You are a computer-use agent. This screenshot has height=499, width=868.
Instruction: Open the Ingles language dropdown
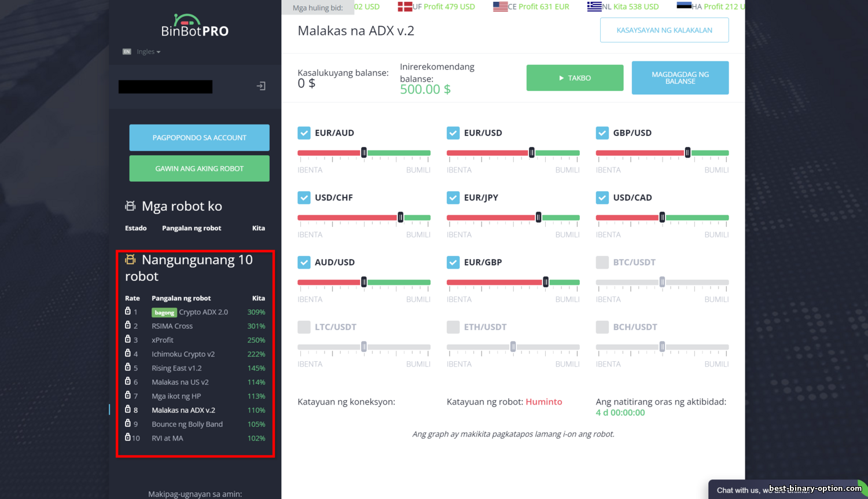148,52
